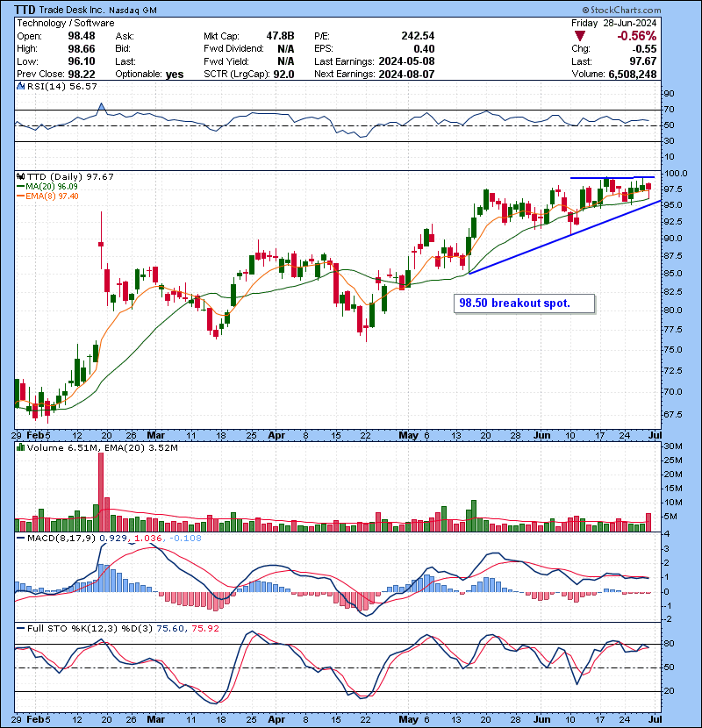Click the Prev Close value 98.22
This screenshot has width=702, height=728.
(82, 75)
